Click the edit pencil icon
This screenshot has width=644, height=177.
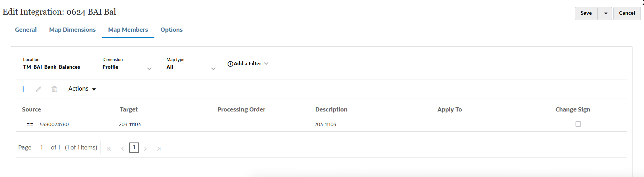39,89
